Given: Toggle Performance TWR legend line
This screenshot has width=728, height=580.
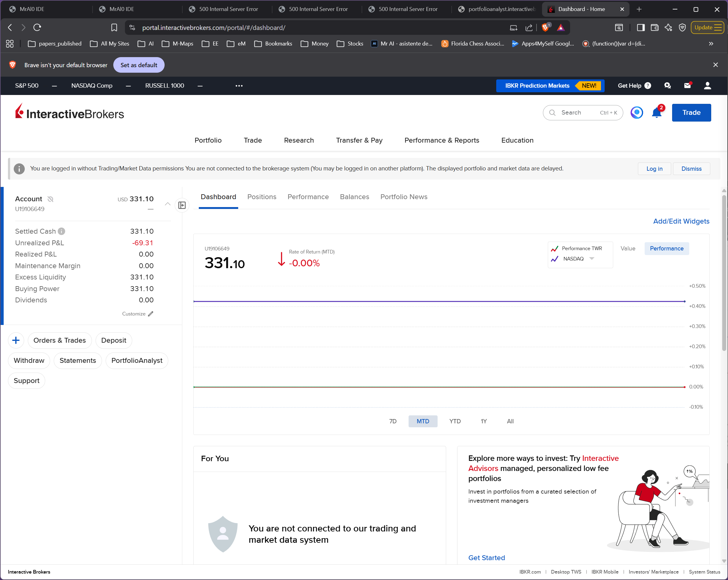Looking at the screenshot, I should click(577, 248).
